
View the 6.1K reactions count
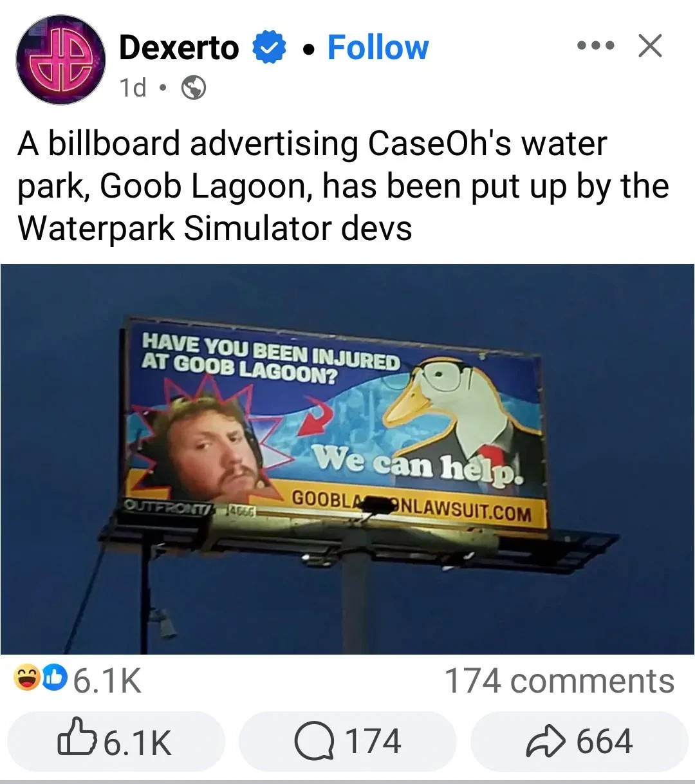click(x=107, y=681)
